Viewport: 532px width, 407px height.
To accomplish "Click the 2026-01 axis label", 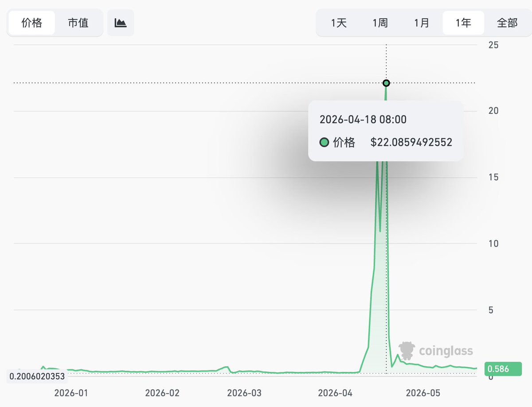I will (71, 392).
